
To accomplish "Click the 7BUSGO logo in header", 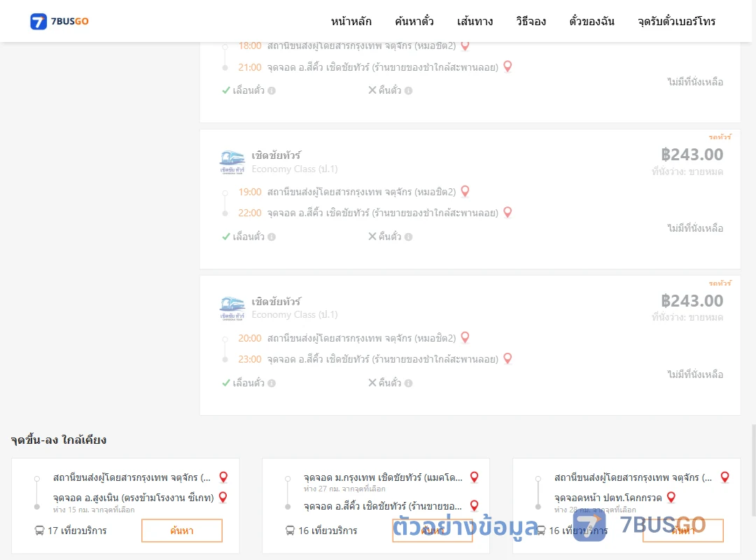I will point(59,21).
